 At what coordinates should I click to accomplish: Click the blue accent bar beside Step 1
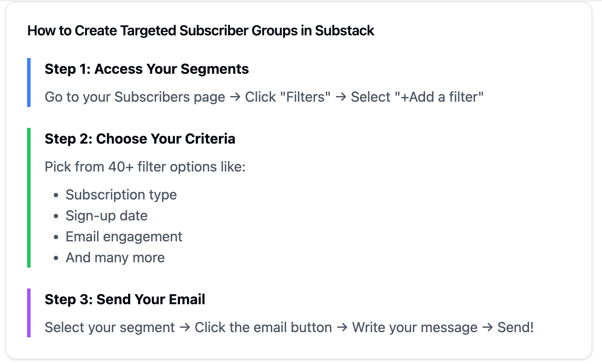(29, 82)
